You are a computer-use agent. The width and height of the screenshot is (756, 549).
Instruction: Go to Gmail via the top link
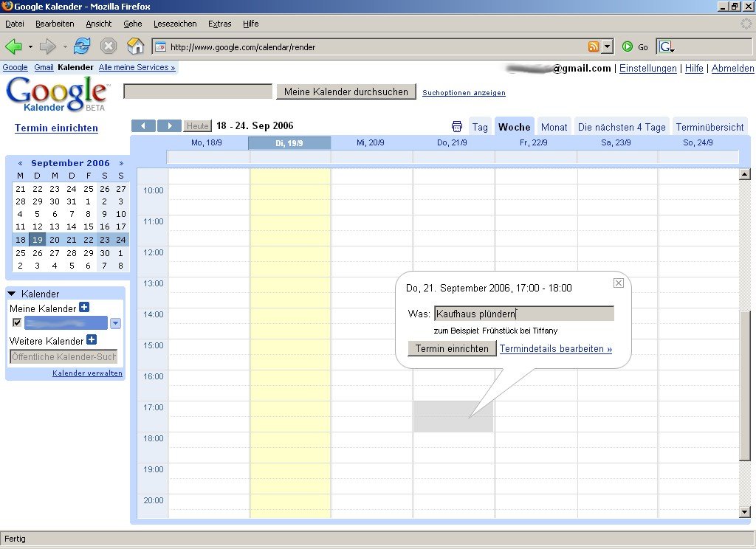pyautogui.click(x=44, y=67)
